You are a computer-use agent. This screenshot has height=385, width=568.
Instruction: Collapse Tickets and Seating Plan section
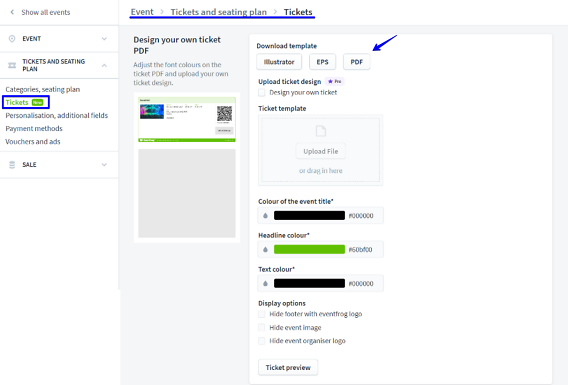click(104, 66)
